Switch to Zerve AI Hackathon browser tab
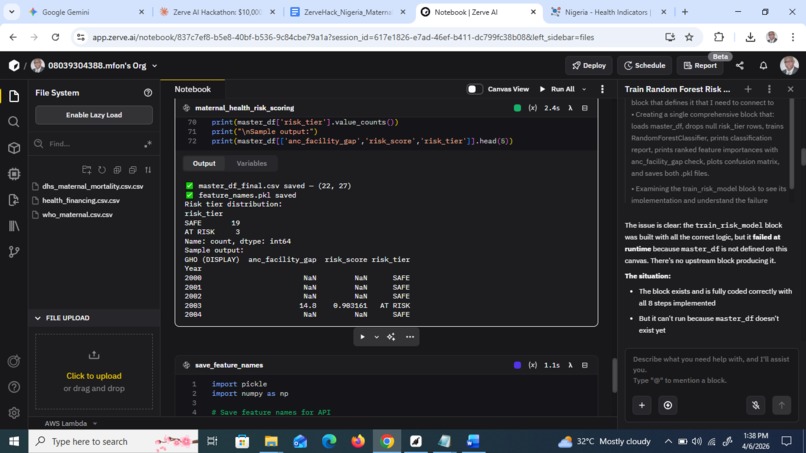806x453 pixels. coord(216,12)
